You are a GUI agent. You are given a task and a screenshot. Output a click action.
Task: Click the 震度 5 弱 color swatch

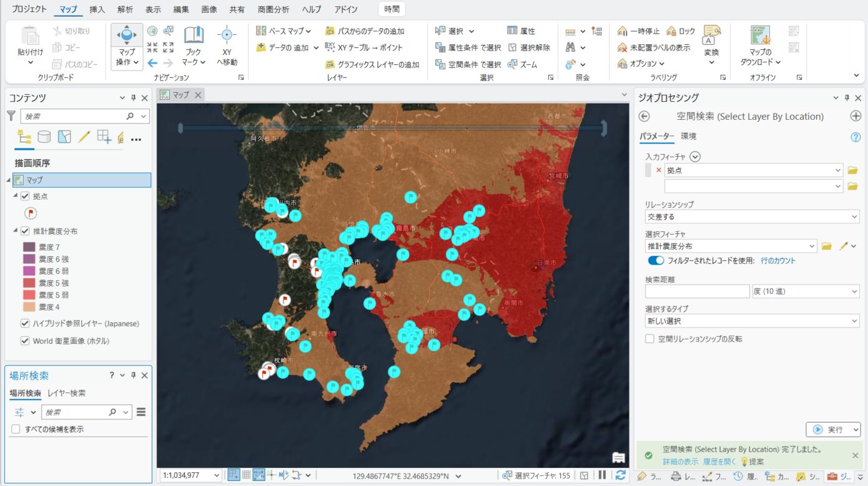[29, 295]
